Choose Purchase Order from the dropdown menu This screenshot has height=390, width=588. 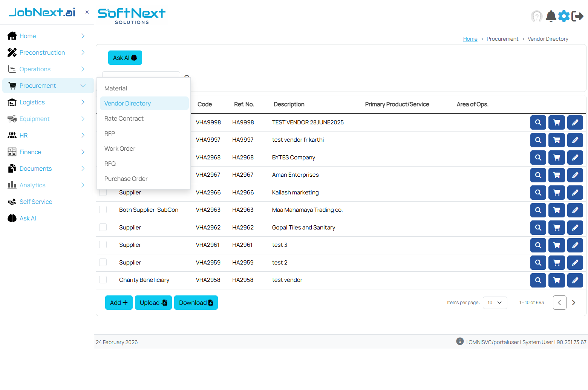[126, 179]
